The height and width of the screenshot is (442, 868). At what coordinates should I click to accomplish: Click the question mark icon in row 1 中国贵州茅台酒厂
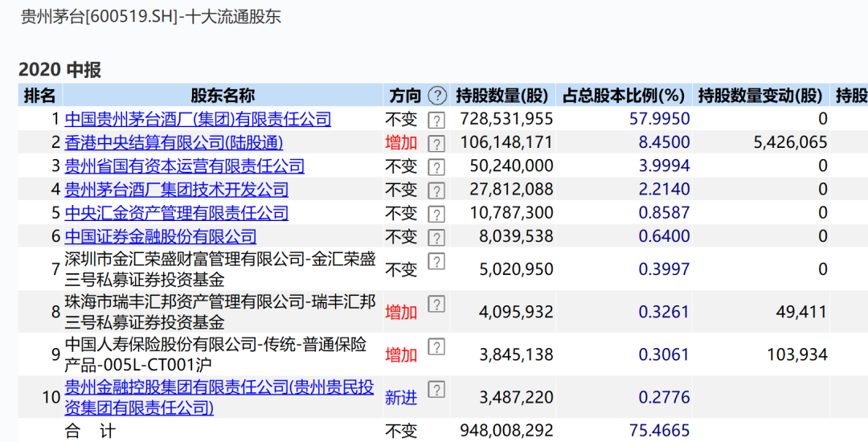point(436,120)
